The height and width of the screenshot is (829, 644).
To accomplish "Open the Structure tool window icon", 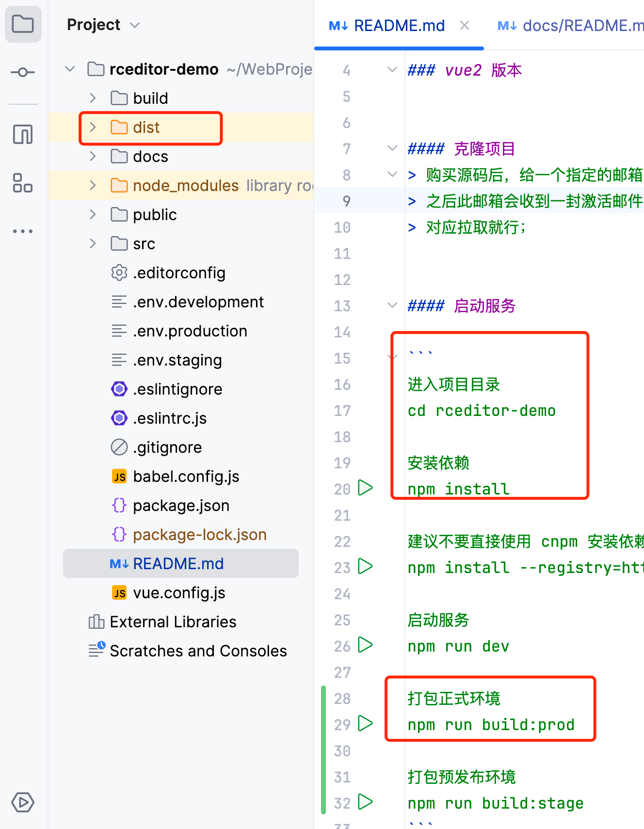I will coord(23,183).
